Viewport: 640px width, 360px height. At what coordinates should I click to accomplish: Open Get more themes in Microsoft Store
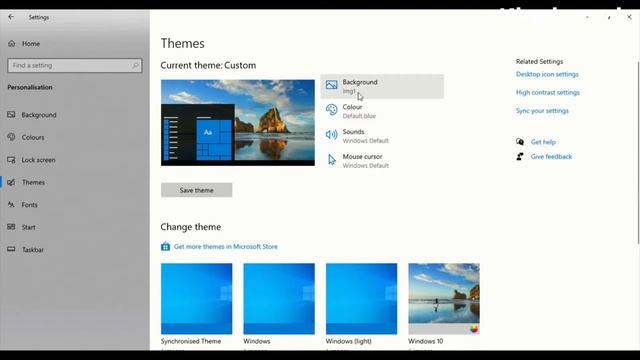[226, 247]
